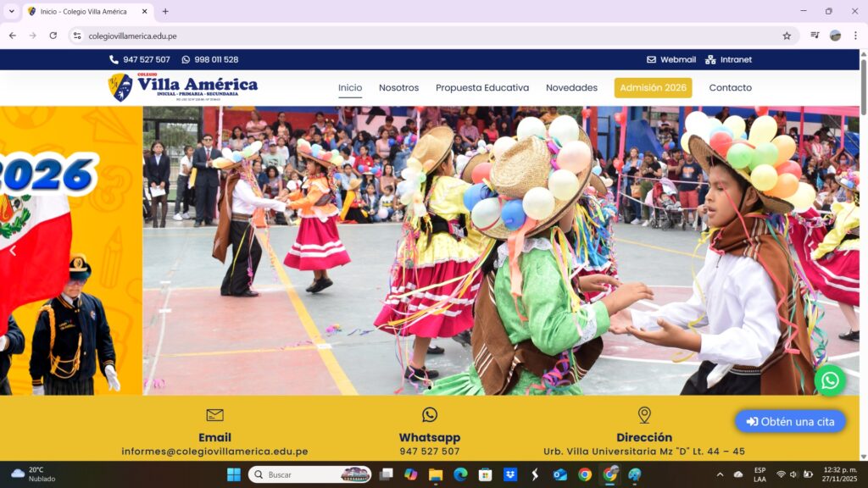Show hidden system tray icons chevron
The height and width of the screenshot is (488, 868).
click(x=720, y=474)
